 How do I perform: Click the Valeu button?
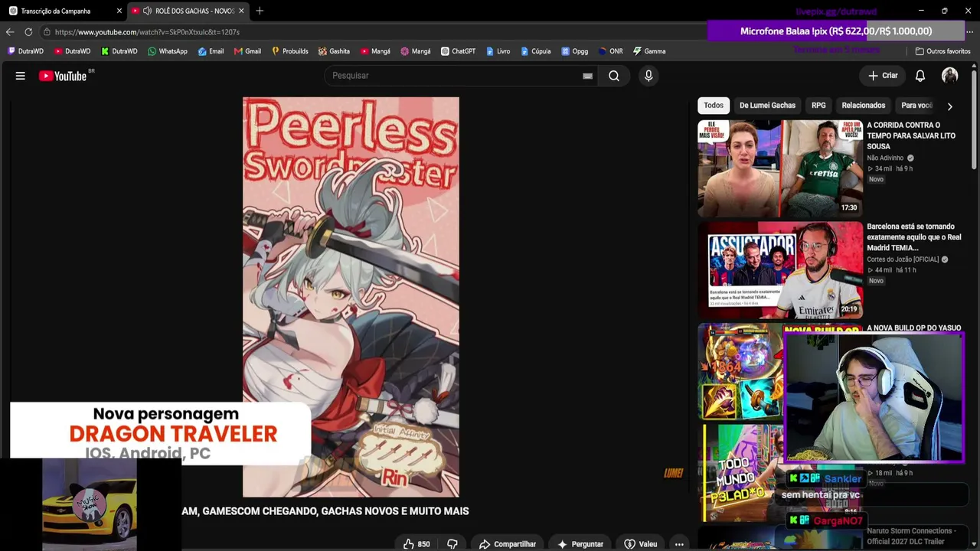[641, 544]
